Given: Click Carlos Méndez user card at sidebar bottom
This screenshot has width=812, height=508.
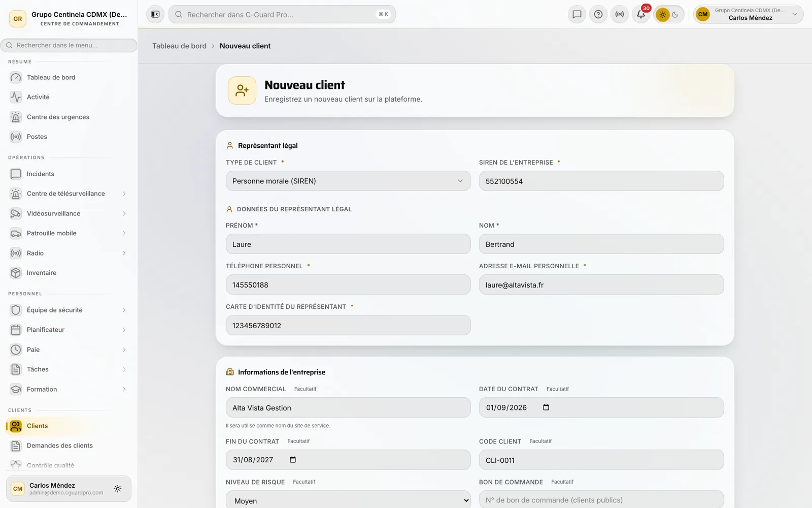Looking at the screenshot, I should [69, 489].
